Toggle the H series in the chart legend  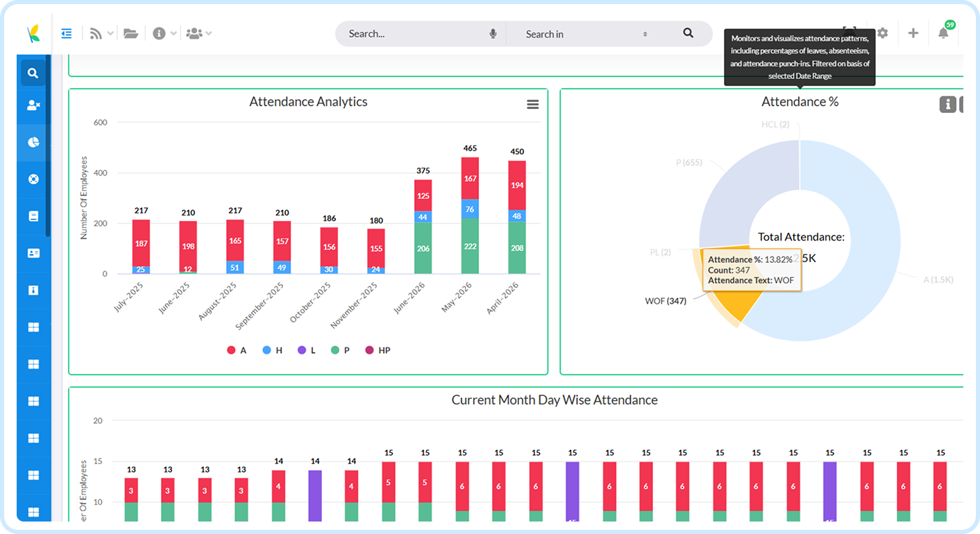pos(273,350)
